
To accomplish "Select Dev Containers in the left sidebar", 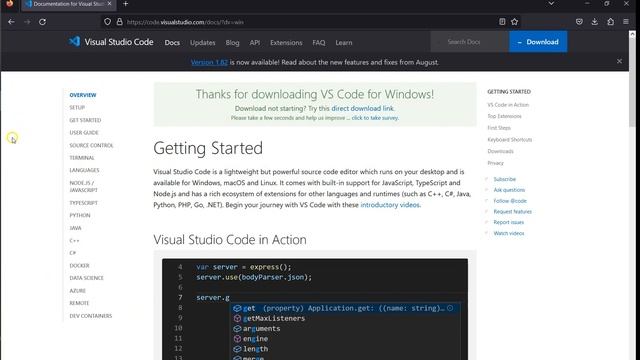I will (x=90, y=316).
